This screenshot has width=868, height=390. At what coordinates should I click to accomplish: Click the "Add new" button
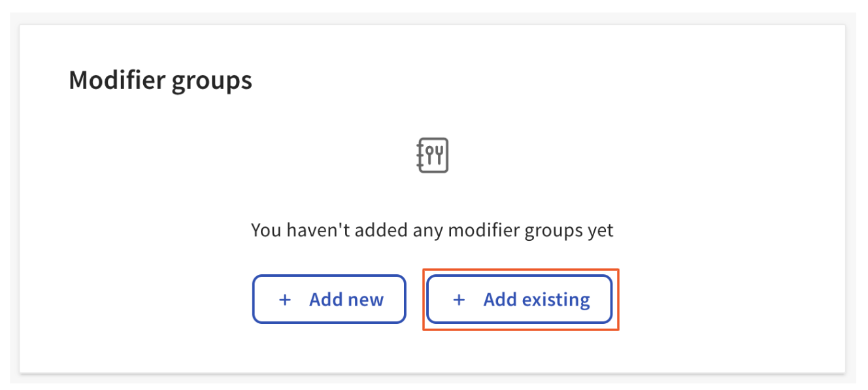pyautogui.click(x=329, y=300)
